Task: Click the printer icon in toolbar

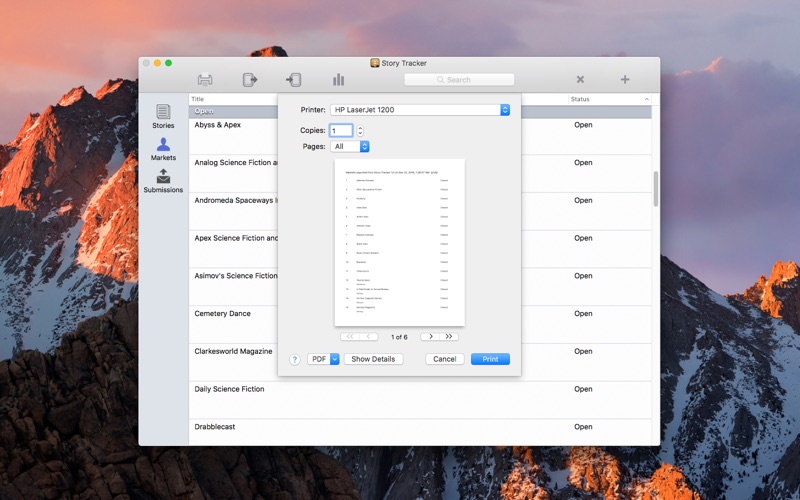Action: (205, 80)
